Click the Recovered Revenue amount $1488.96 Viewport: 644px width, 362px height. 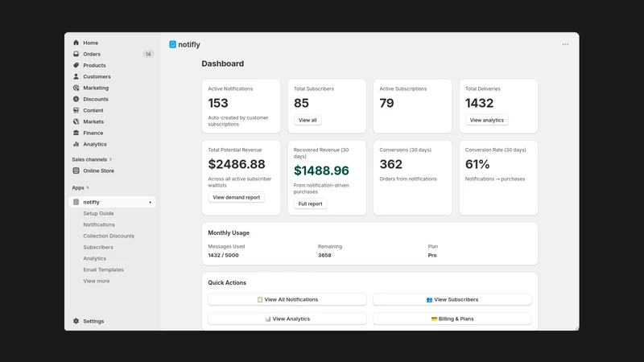[321, 171]
